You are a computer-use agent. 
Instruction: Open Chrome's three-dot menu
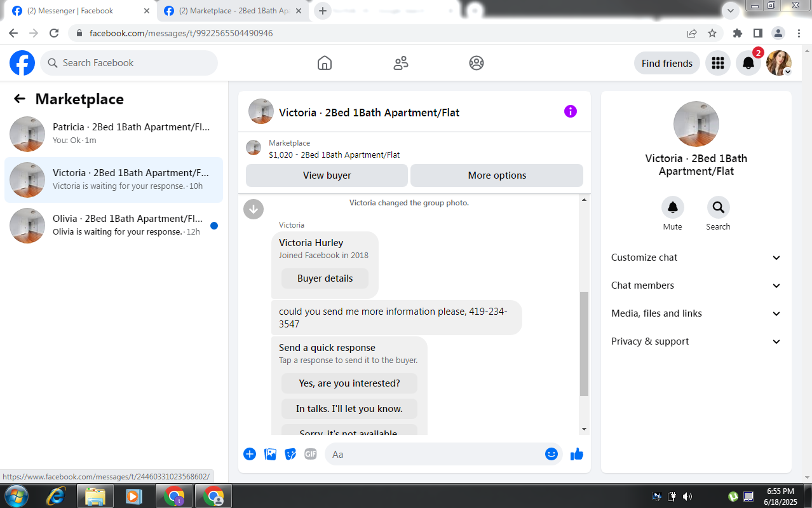click(799, 33)
